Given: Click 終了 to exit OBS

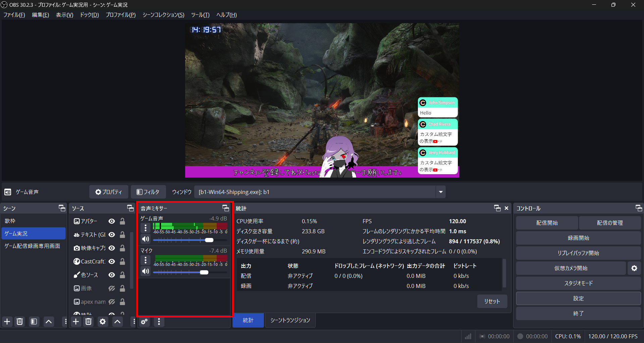Looking at the screenshot, I should point(579,313).
